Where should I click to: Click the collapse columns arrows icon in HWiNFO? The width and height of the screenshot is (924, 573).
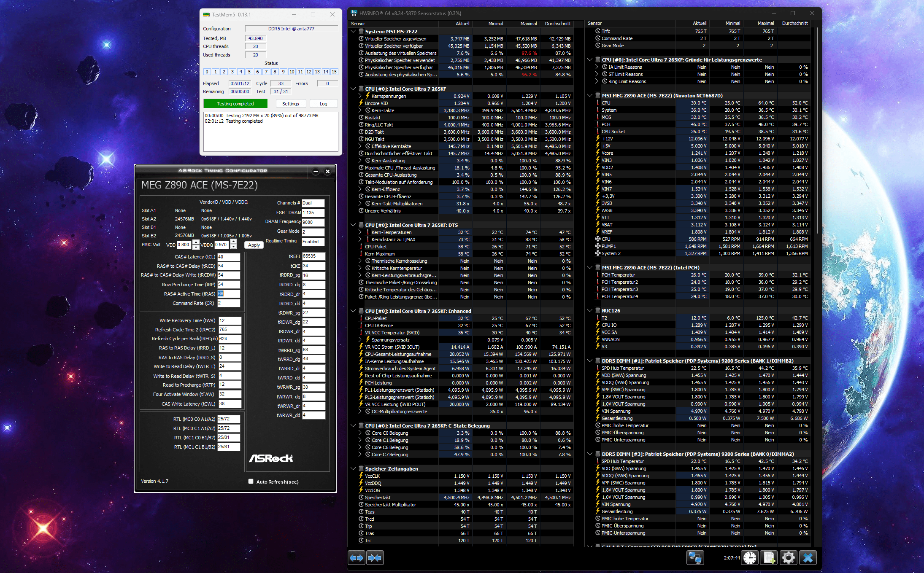coord(375,558)
